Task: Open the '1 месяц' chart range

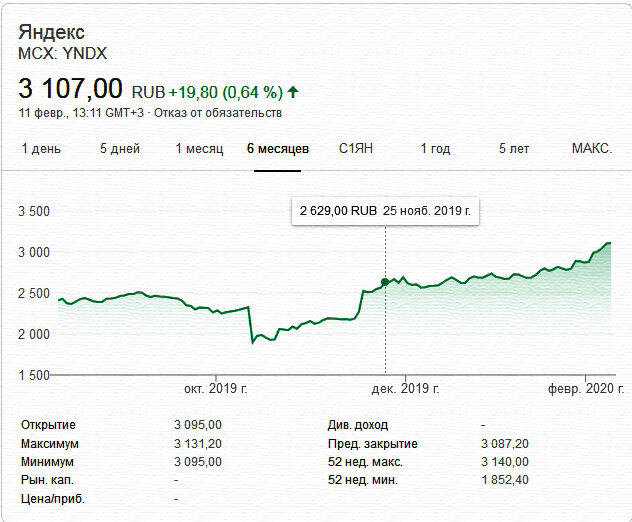Action: [199, 149]
